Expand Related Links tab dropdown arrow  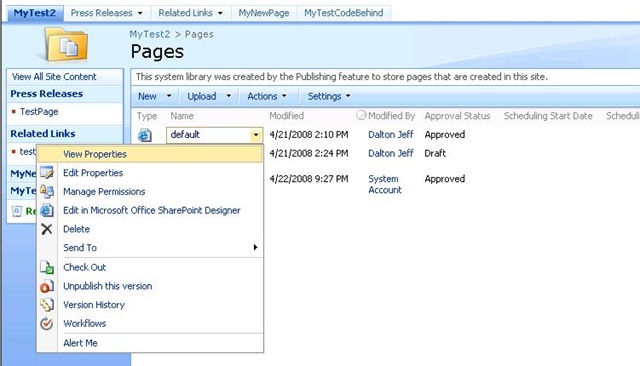pos(220,13)
